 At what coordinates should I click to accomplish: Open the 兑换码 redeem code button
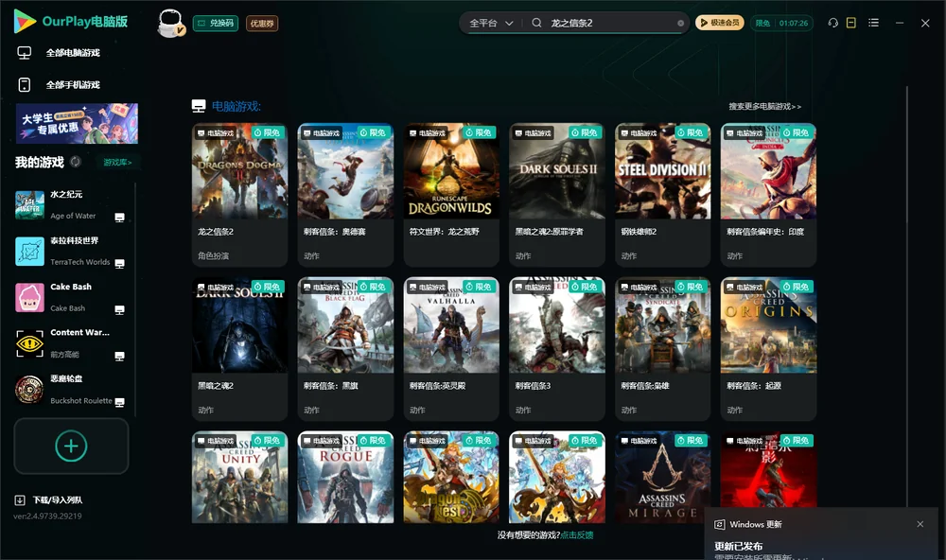coord(216,24)
